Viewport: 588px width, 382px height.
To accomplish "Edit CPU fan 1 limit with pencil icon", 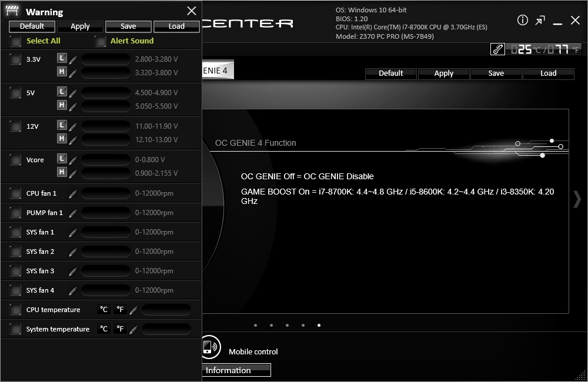I will tap(73, 193).
